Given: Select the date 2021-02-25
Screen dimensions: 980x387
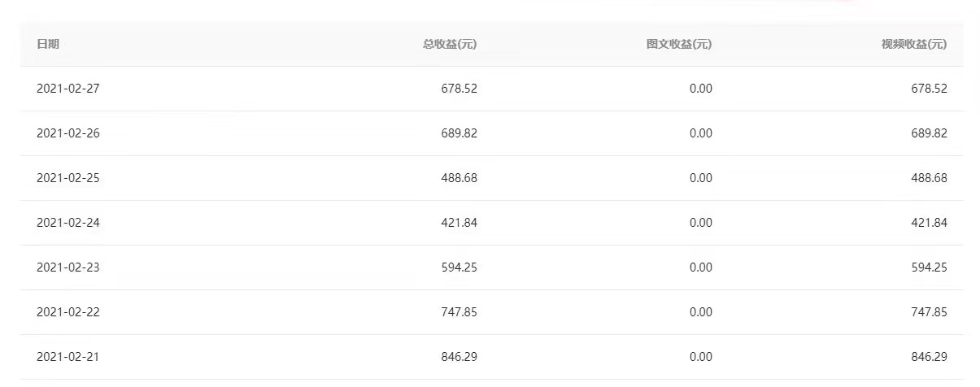Looking at the screenshot, I should (x=68, y=178).
